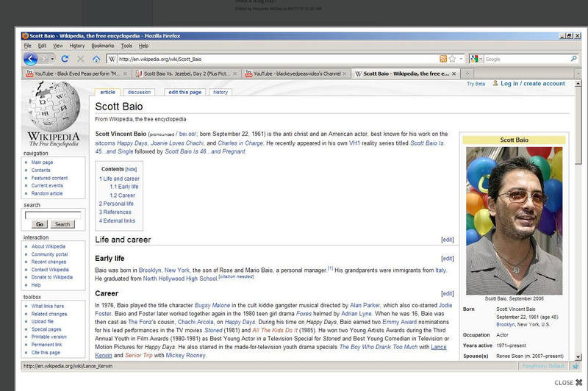Click Log in / create account link

tap(532, 83)
